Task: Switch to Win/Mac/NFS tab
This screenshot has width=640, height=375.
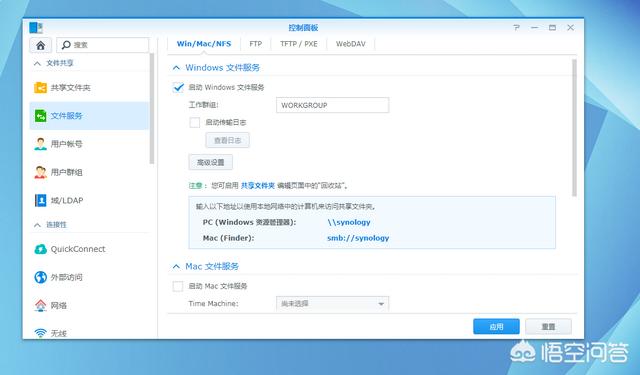Action: tap(204, 44)
